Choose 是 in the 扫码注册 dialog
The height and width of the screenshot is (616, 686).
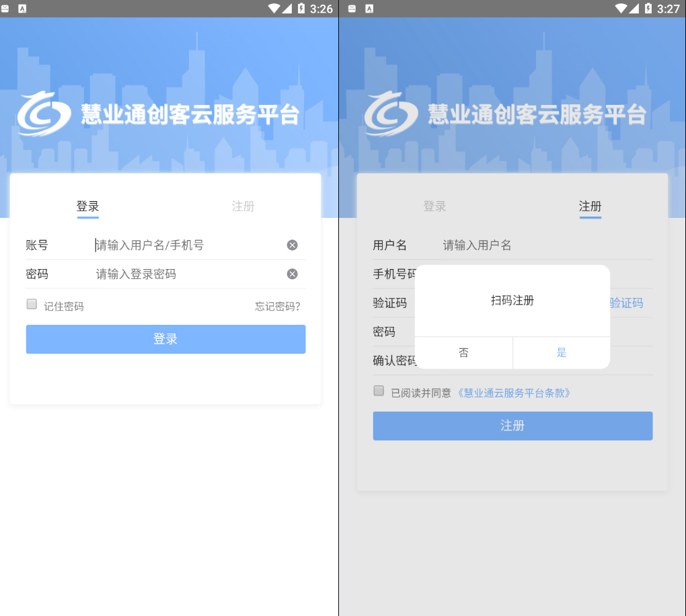[x=562, y=352]
